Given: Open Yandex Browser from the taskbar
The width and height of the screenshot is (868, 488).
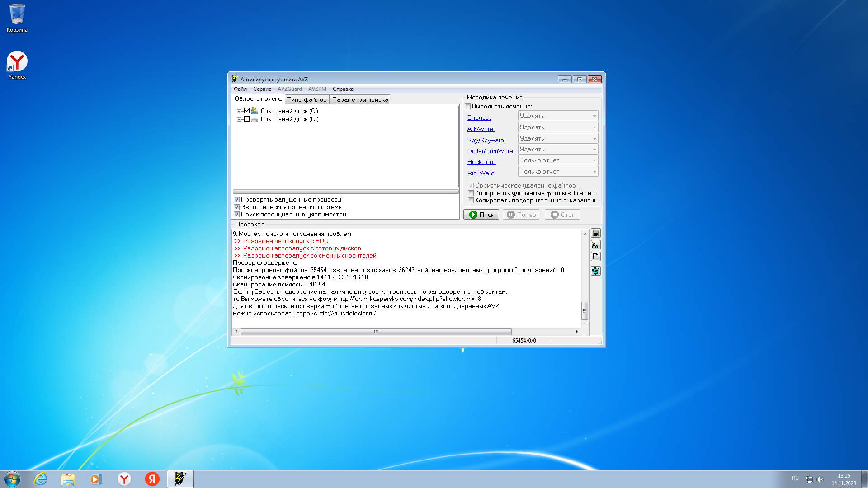Looking at the screenshot, I should [124, 479].
